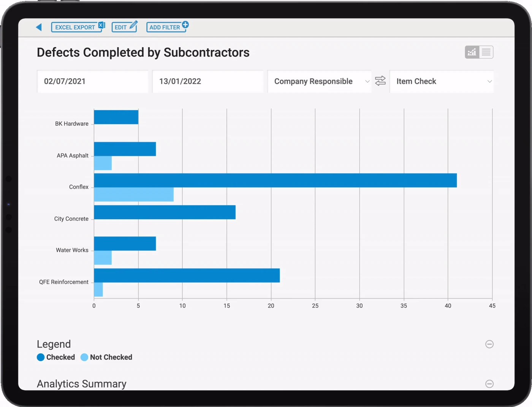Screen dimensions: 532x407
Task: Click the Excel icon on Excel Export
Action: (101, 25)
